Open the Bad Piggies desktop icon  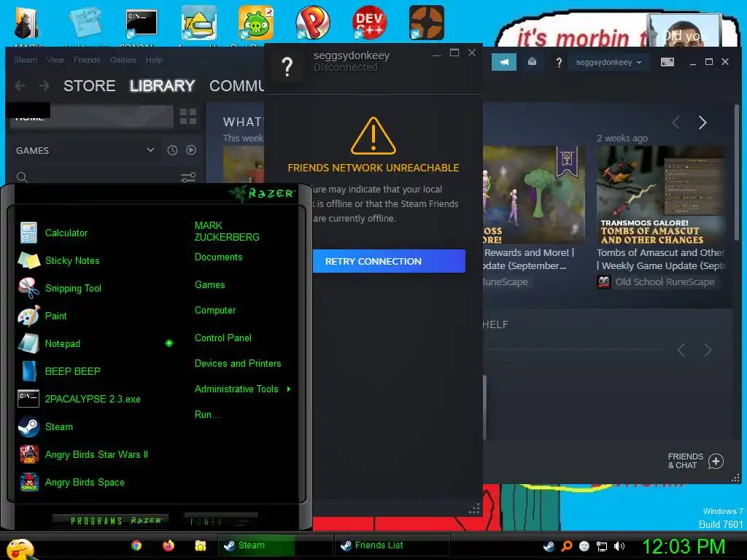[256, 23]
